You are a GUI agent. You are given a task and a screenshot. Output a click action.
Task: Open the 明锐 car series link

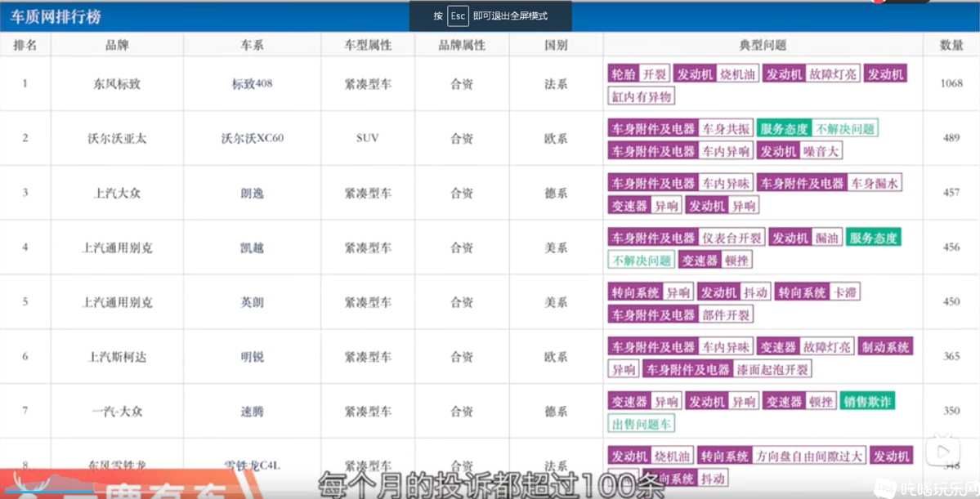(252, 357)
